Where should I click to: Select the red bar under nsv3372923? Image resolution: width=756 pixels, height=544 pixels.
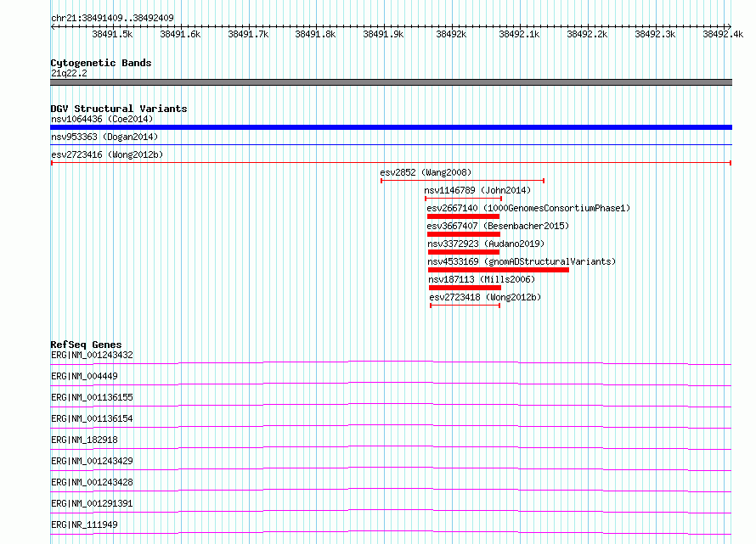pyautogui.click(x=464, y=252)
